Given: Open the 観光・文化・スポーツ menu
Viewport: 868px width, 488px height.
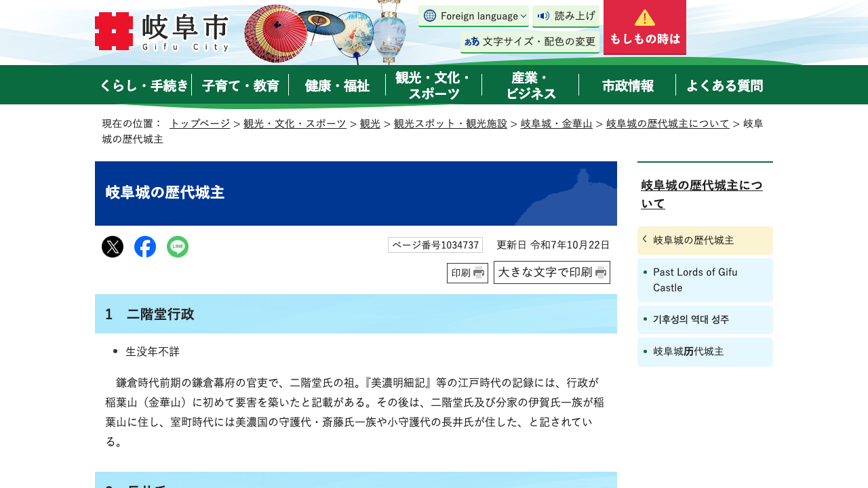Looking at the screenshot, I should [x=434, y=85].
